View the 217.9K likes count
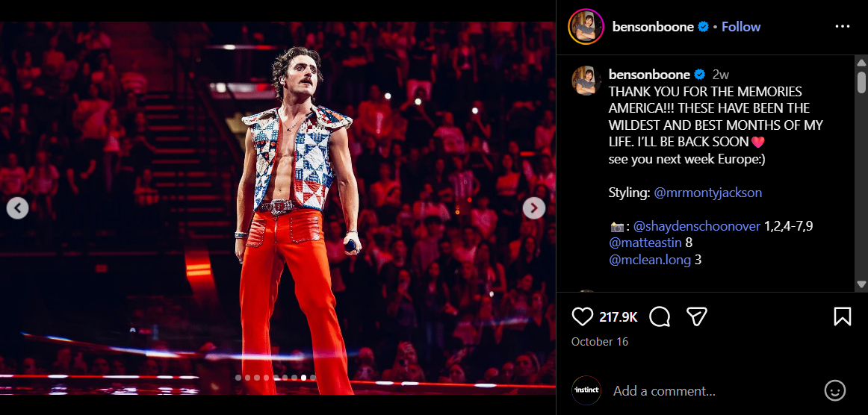 coord(618,317)
